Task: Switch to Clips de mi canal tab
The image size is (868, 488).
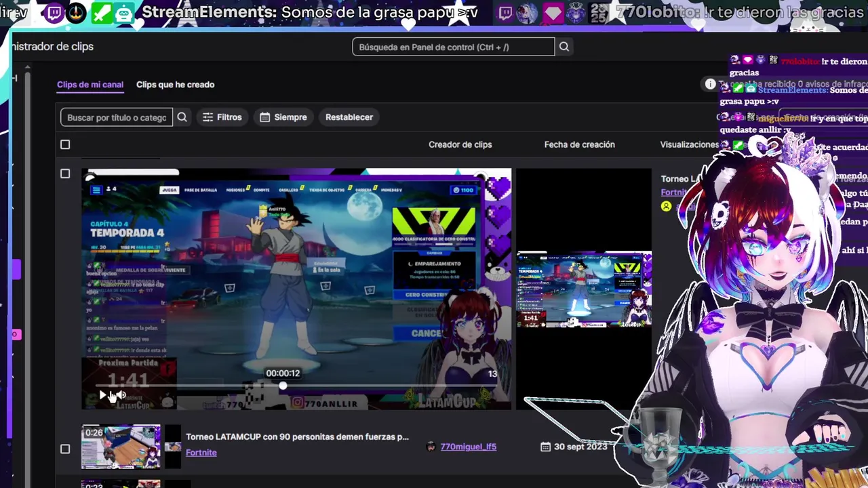Action: pos(90,85)
